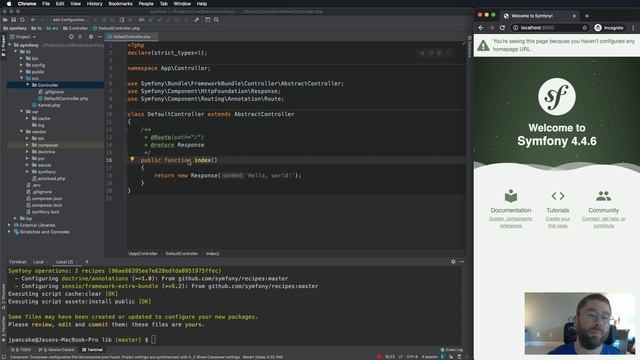This screenshot has width=640, height=360.
Task: Hide the Project panel with minus icon
Action: [x=99, y=37]
